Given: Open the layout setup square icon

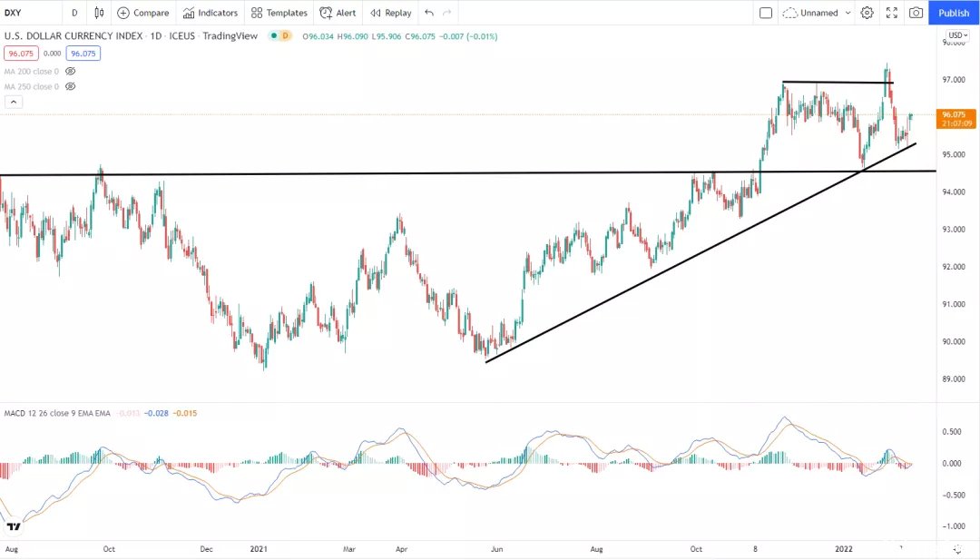Looking at the screenshot, I should coord(766,13).
